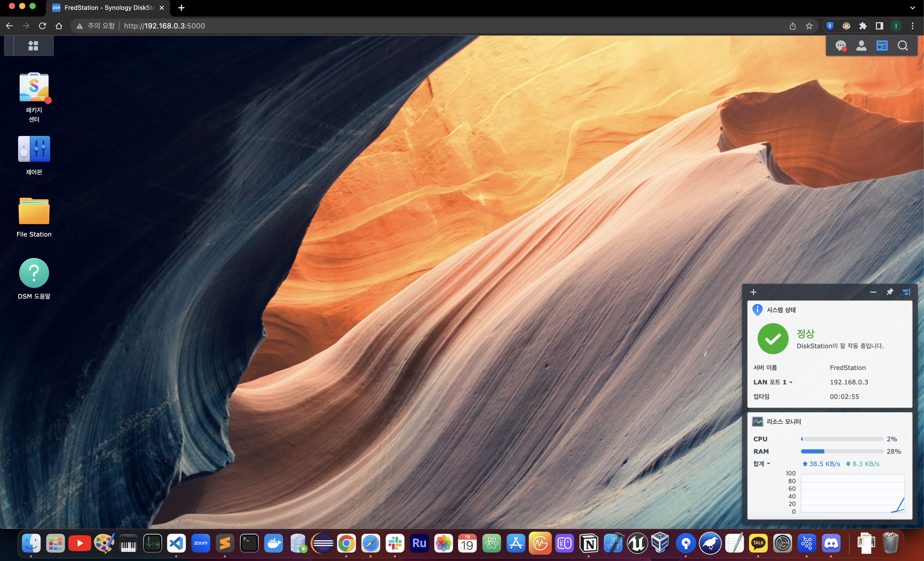
Task: Open the DSM main menu grid
Action: 33,46
